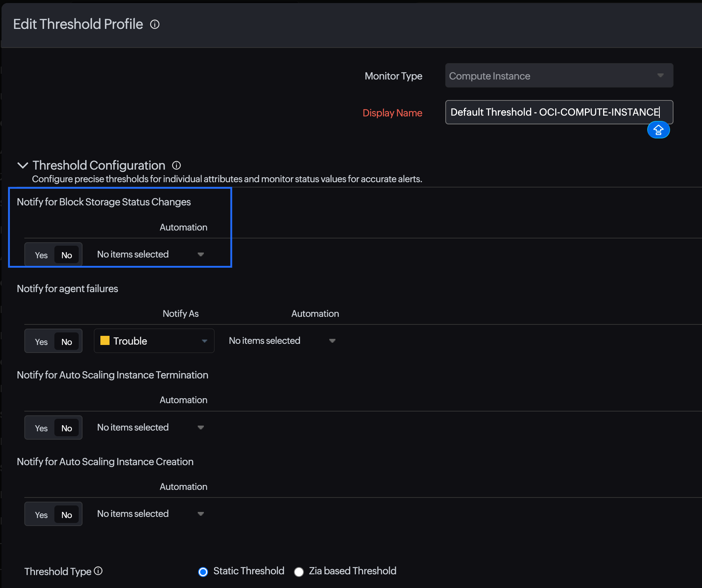Open the Trouble Notify As dropdown
702x588 pixels.
(154, 341)
